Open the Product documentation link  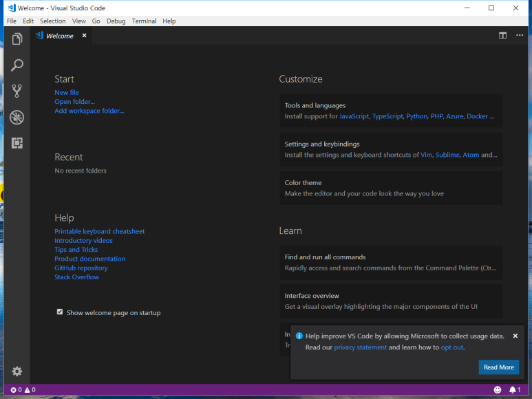click(x=89, y=259)
